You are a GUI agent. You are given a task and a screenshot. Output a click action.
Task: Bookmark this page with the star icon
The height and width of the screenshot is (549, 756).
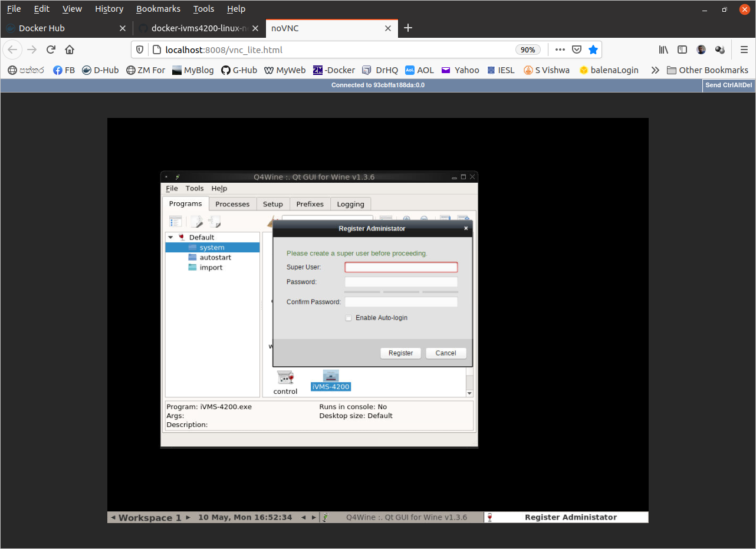point(593,50)
